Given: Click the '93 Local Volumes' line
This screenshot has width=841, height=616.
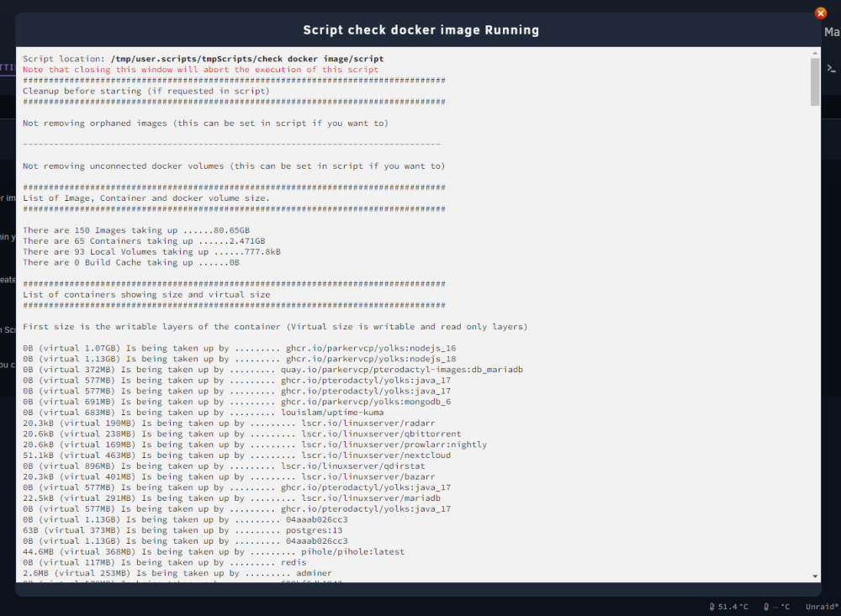Looking at the screenshot, I should 151,252.
